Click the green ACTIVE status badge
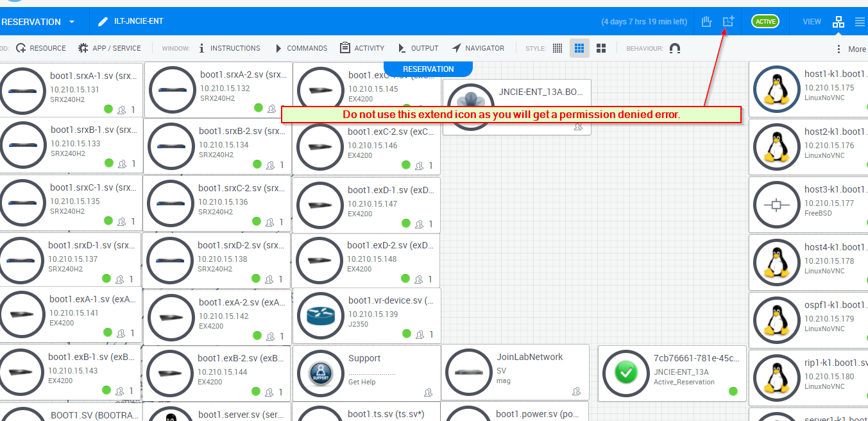This screenshot has width=868, height=421. pos(765,22)
